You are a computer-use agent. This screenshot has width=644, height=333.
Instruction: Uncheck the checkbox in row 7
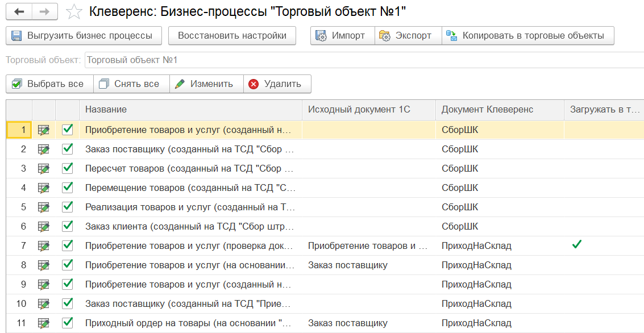pyautogui.click(x=68, y=245)
